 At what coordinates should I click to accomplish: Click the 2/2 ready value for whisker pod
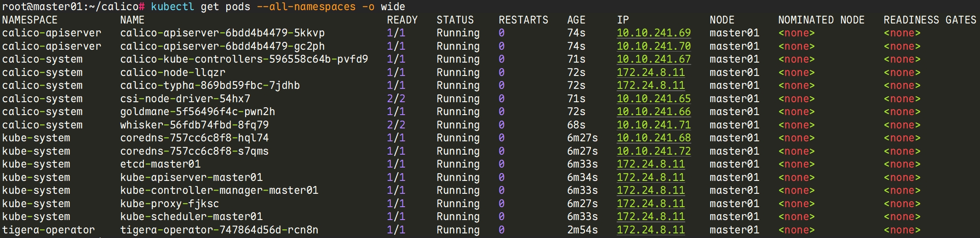click(x=395, y=125)
